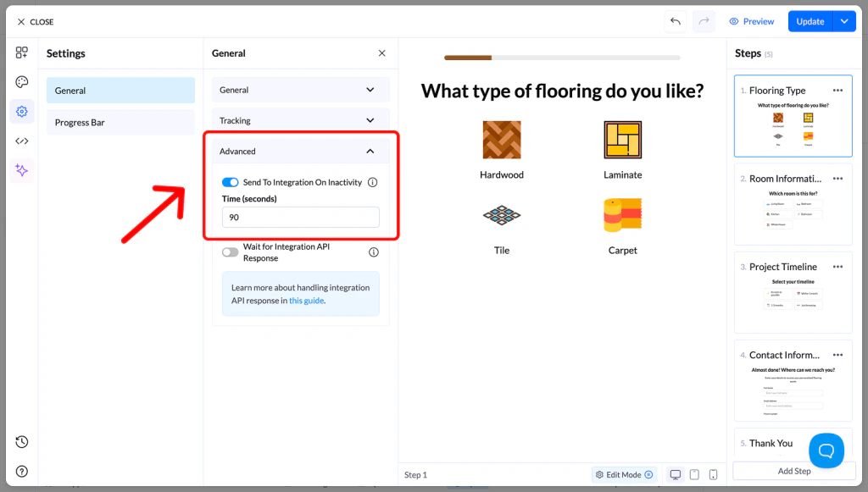Switch to tablet preview icon

[694, 474]
